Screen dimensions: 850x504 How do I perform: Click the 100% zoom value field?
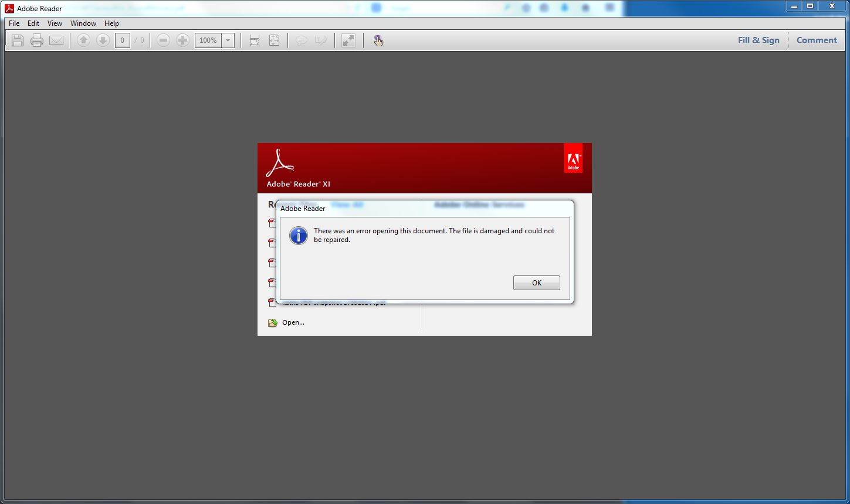click(208, 40)
